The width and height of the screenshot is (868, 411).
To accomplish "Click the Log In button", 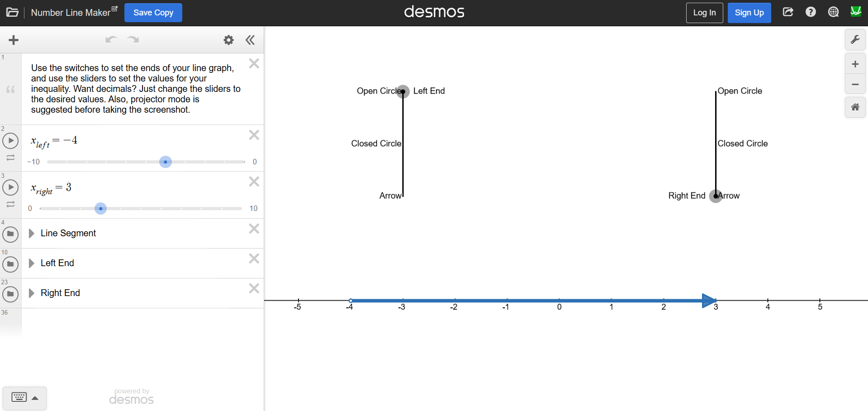I will [704, 13].
